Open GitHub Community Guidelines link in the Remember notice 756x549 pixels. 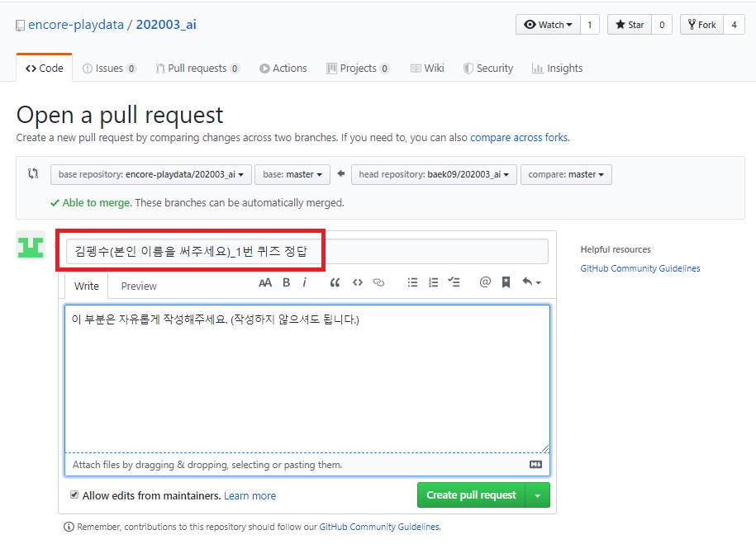click(379, 527)
